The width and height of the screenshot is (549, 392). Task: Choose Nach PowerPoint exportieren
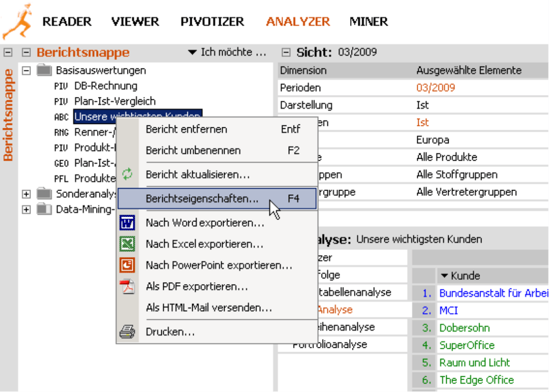click(217, 265)
